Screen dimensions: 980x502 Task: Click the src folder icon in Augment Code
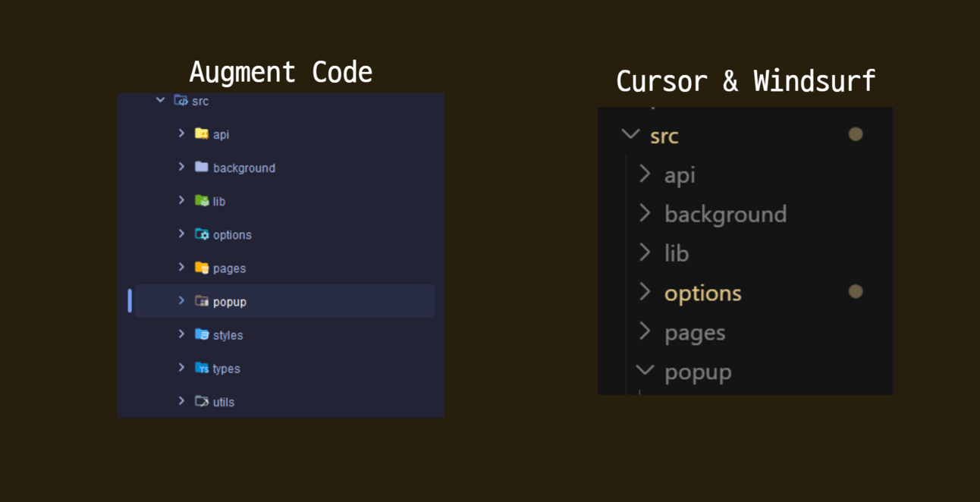pyautogui.click(x=181, y=100)
